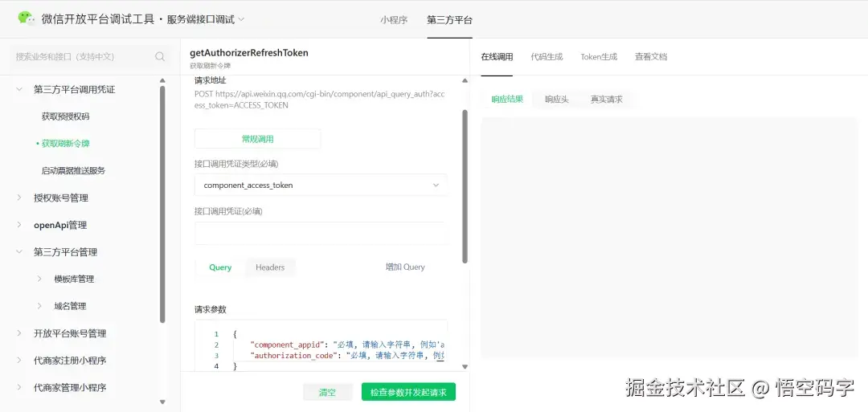Open the 服务端接口调试 dropdown in header

(206, 18)
